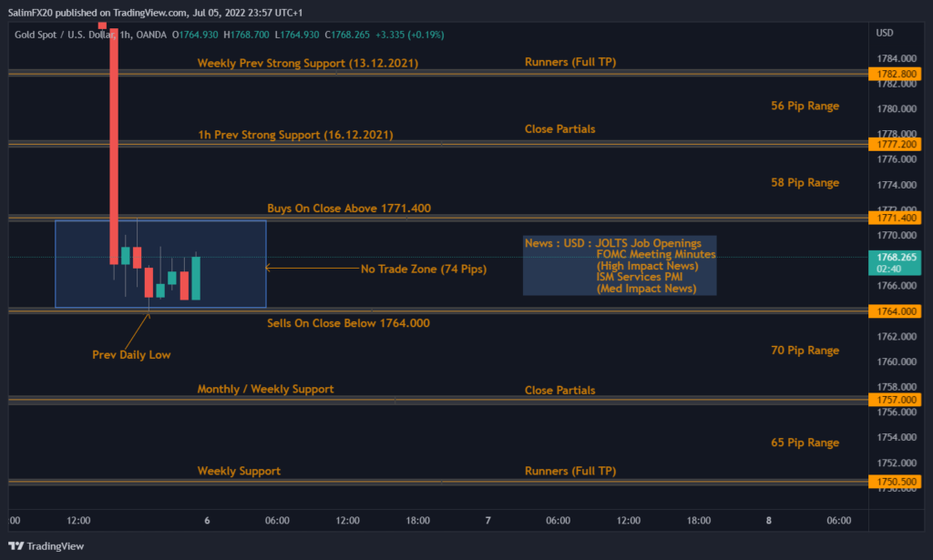Select the USD currency label on the price axis
933x560 pixels.
pyautogui.click(x=884, y=33)
